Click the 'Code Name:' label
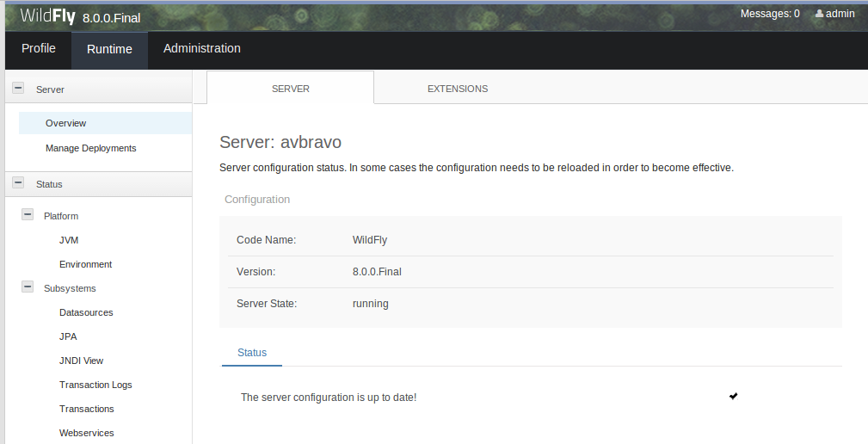This screenshot has height=444, width=868. [x=267, y=240]
